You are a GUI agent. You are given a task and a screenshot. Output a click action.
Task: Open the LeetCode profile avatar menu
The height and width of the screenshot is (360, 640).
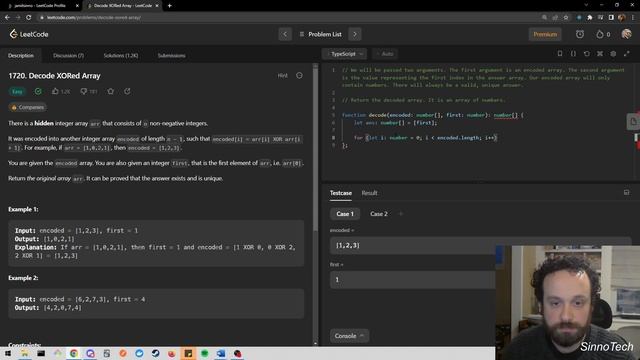click(627, 34)
